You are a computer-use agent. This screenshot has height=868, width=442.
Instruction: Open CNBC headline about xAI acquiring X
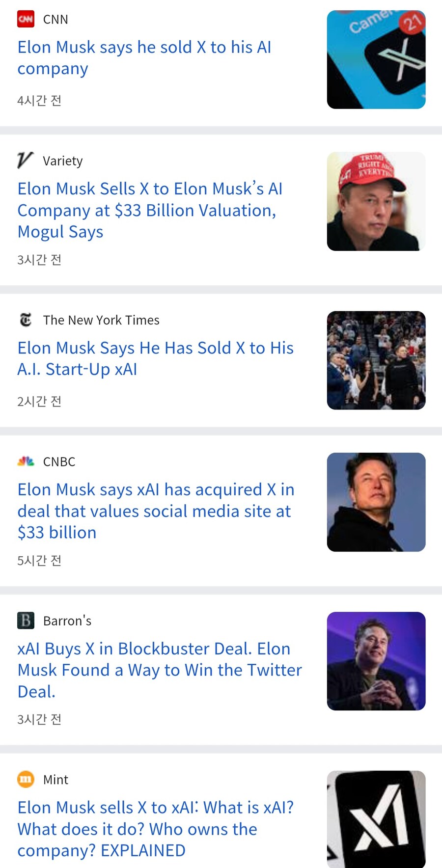pyautogui.click(x=156, y=511)
